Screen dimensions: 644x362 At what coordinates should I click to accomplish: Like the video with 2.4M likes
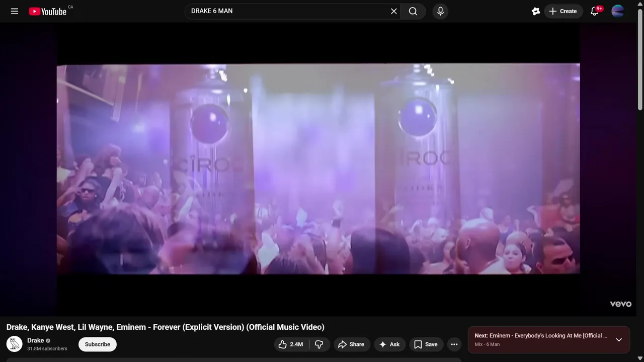pos(291,344)
